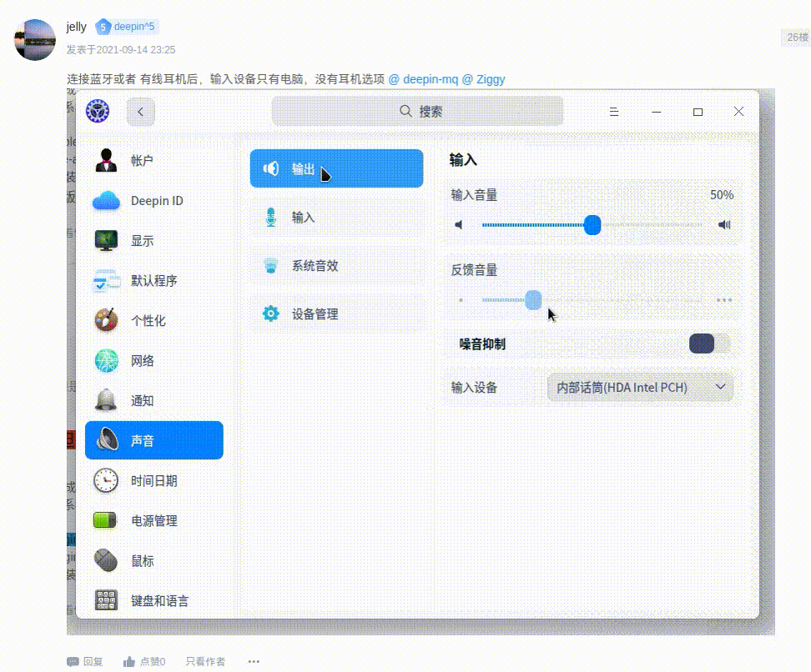Image resolution: width=811 pixels, height=672 pixels.
Task: Click the 帐户 person icon
Action: [106, 160]
